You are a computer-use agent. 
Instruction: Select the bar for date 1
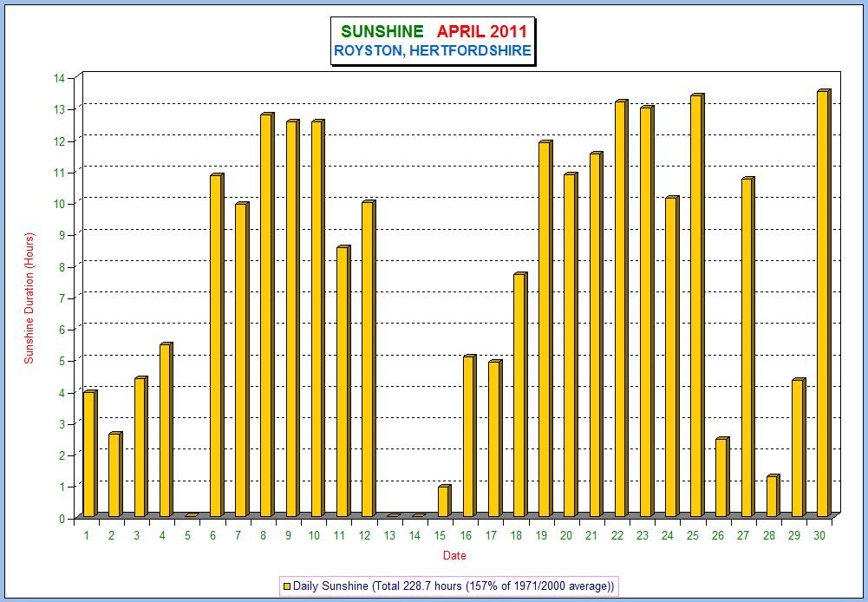(x=89, y=454)
